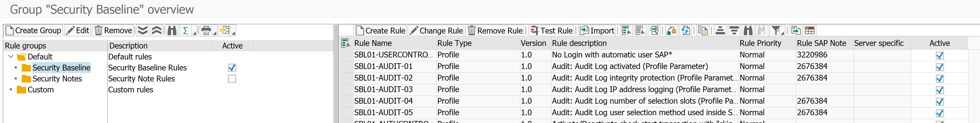Viewport: 980px width, 123px height.
Task: Select the Security Notes tree item
Action: point(57,79)
